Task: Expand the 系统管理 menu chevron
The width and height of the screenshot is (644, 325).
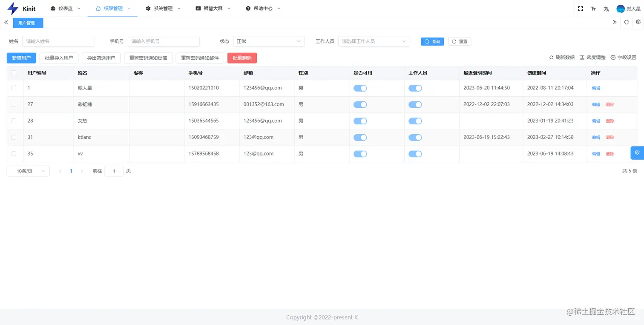Action: [x=178, y=8]
